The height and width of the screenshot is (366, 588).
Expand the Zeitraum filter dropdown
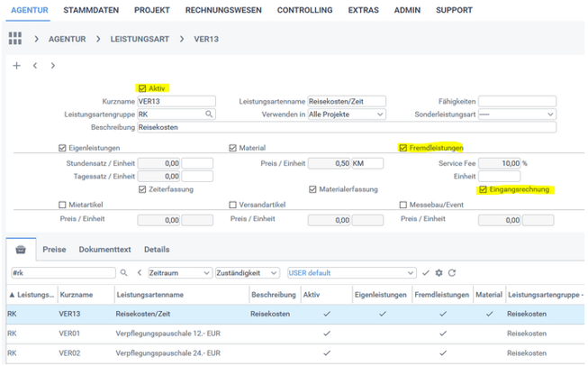179,272
